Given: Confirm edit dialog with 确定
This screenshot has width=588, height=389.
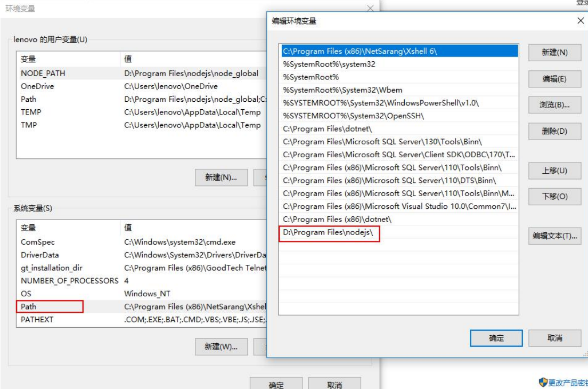Looking at the screenshot, I should (496, 338).
